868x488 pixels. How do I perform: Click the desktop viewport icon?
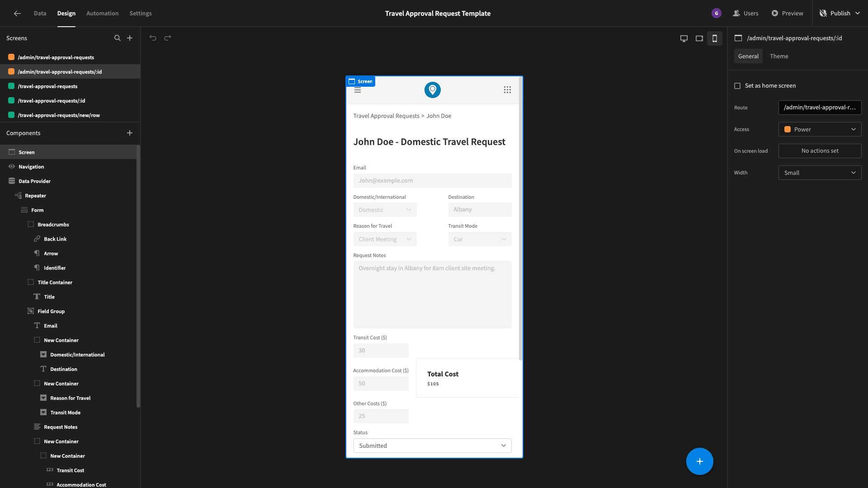pos(684,38)
